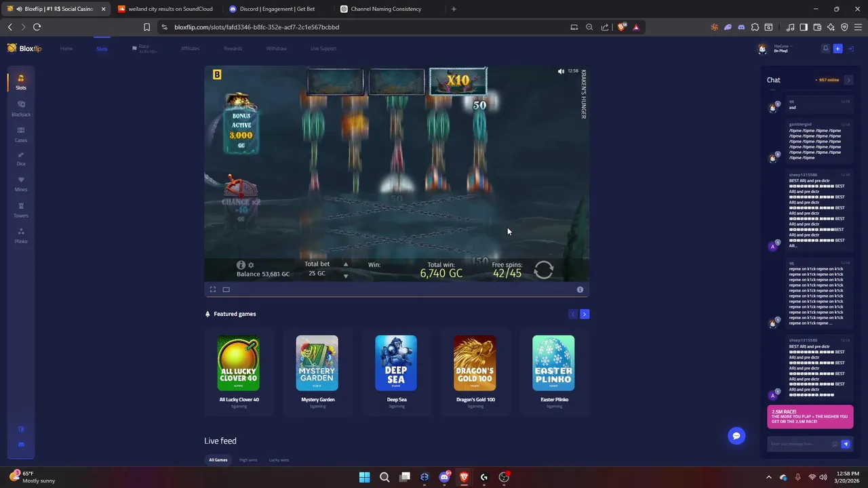This screenshot has height=488, width=868.
Task: Open browser main menu
Action: pos(858,27)
